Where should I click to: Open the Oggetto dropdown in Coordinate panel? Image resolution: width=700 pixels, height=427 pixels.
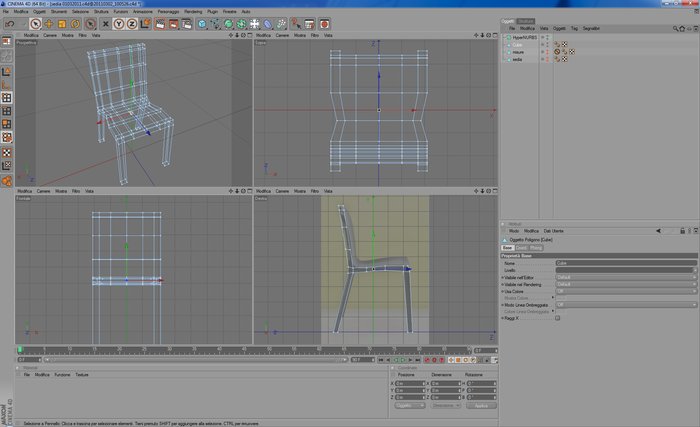(410, 406)
